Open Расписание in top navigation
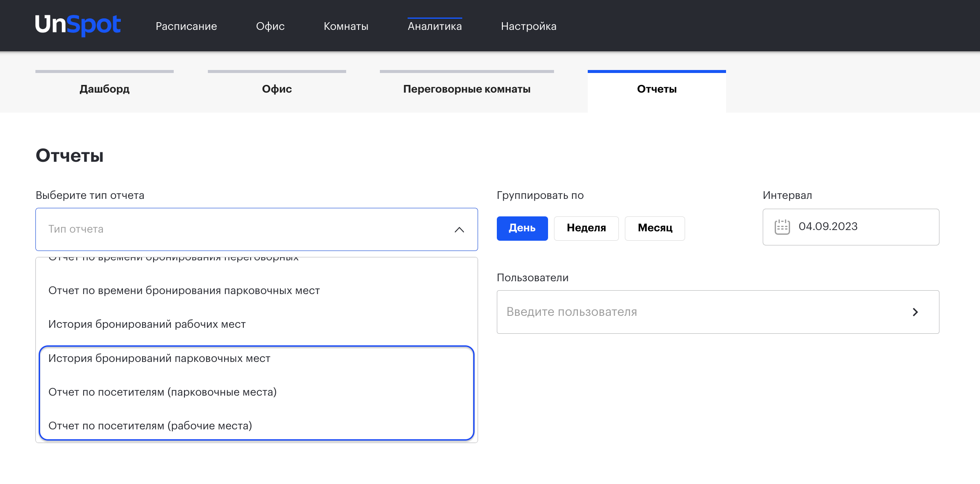Image resolution: width=980 pixels, height=484 pixels. (186, 26)
